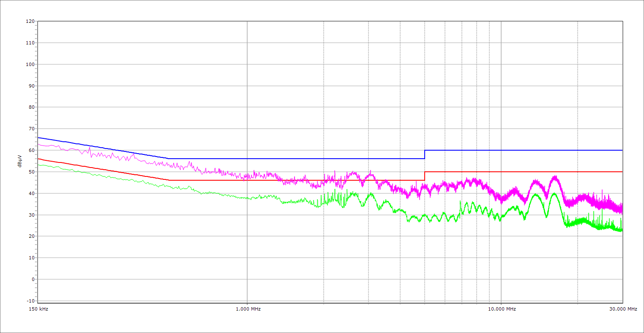Image resolution: width=644 pixels, height=333 pixels.
Task: Click the 150 kHz start frequency label
Action: tap(38, 309)
